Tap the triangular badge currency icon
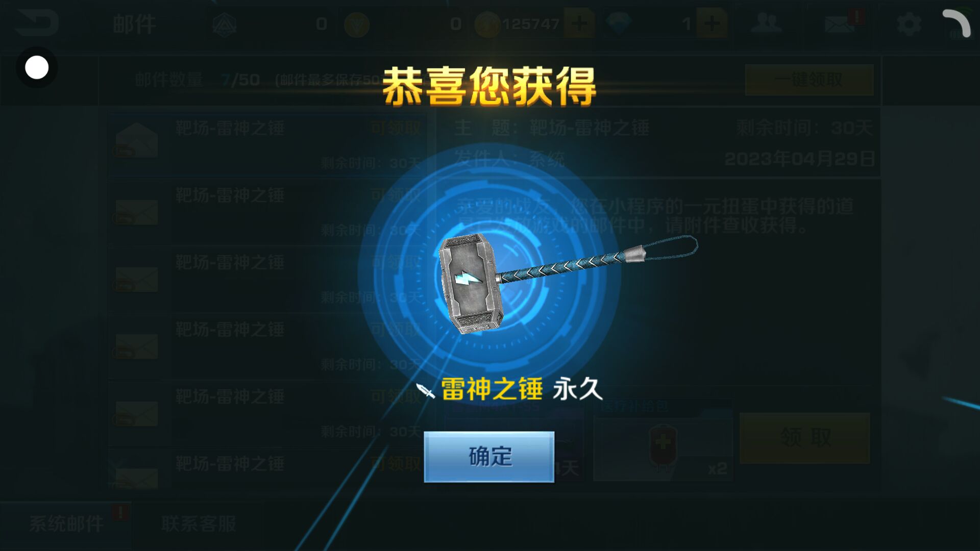 click(225, 24)
